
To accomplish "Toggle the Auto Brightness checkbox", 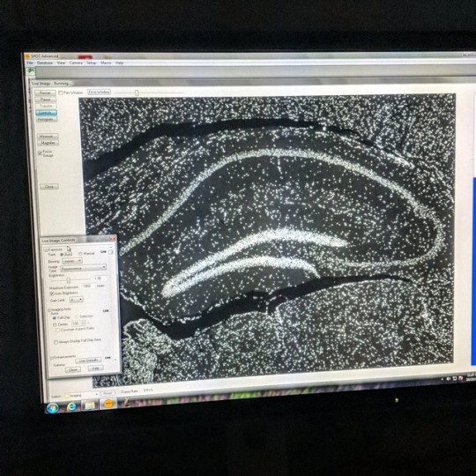I will coord(52,294).
